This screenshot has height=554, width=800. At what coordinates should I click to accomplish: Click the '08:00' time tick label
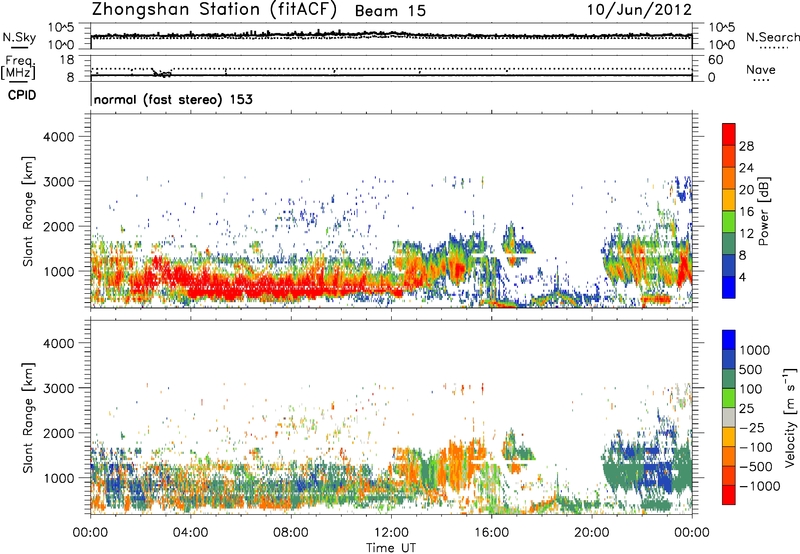[291, 533]
